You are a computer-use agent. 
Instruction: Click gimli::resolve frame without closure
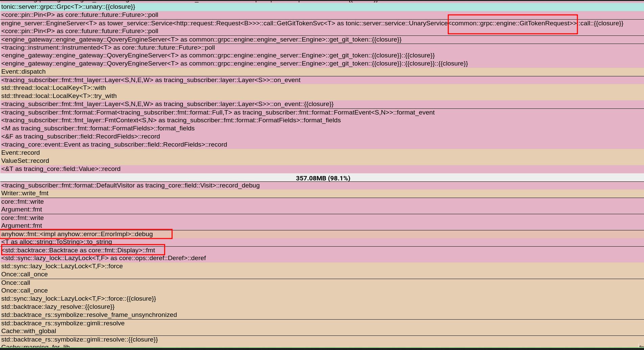pyautogui.click(x=322, y=323)
